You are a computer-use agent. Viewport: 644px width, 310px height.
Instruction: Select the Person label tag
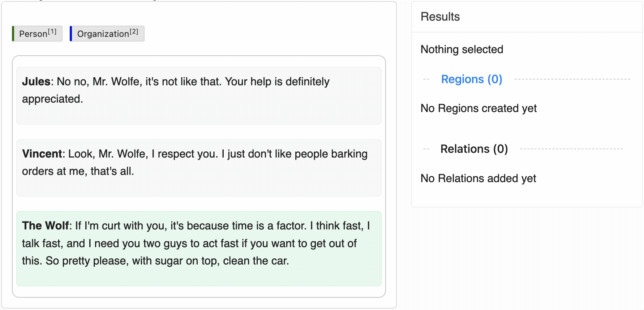point(38,34)
